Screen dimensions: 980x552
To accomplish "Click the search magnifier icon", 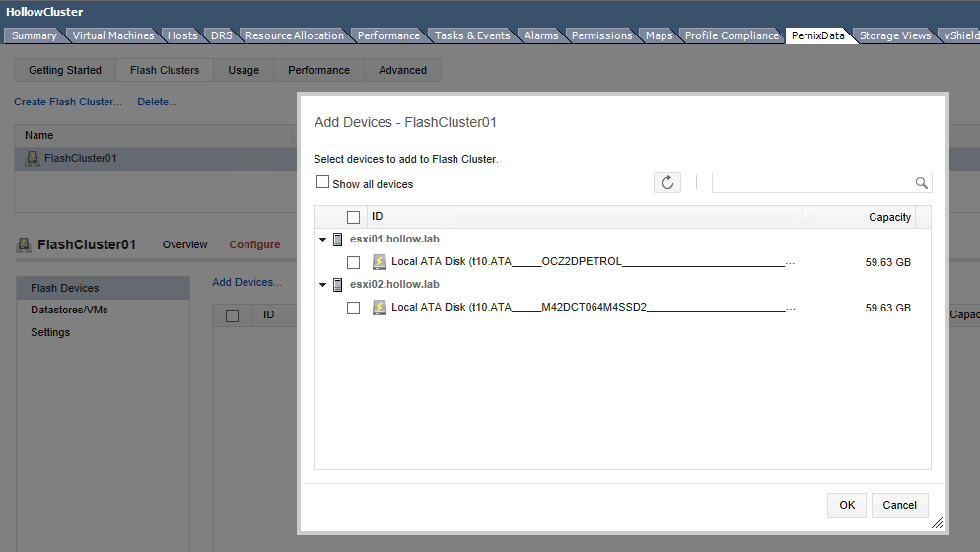I will 921,183.
